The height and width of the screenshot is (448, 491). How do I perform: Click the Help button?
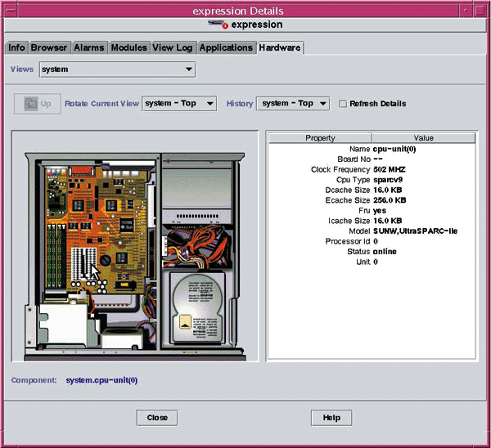[x=331, y=417]
